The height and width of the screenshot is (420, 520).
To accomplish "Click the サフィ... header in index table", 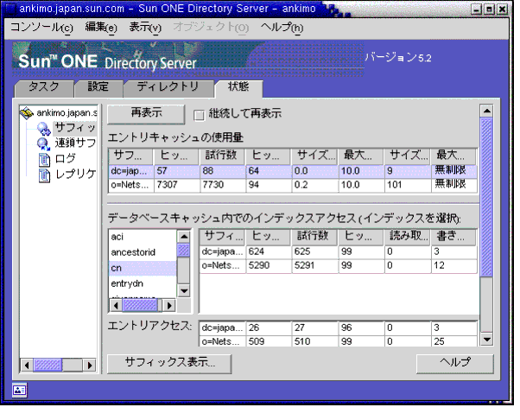I will pos(222,236).
